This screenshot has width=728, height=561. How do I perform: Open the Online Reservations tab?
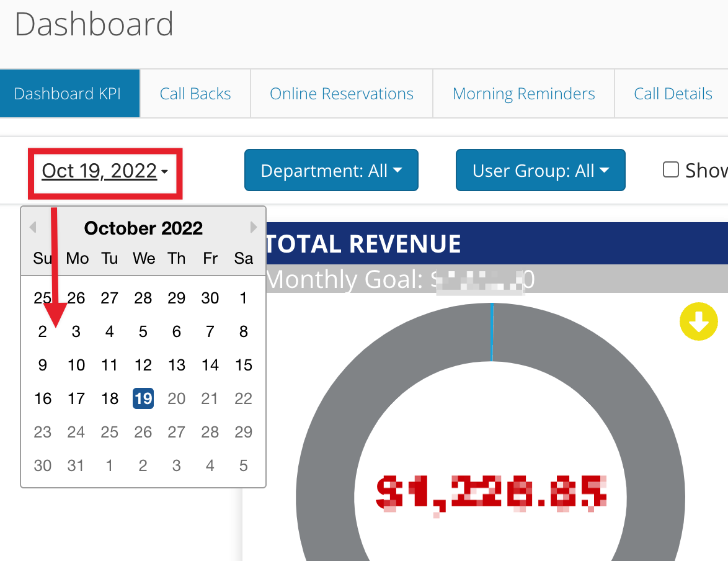pos(341,94)
